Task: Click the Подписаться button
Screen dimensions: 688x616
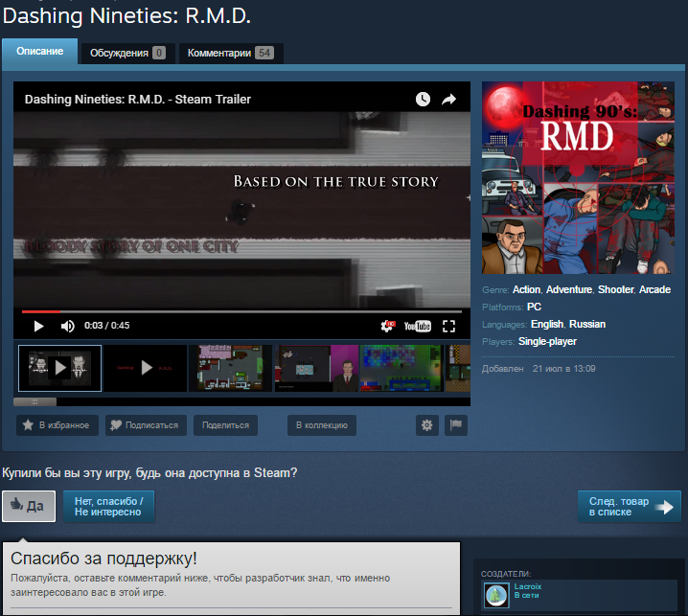Action: pos(146,425)
